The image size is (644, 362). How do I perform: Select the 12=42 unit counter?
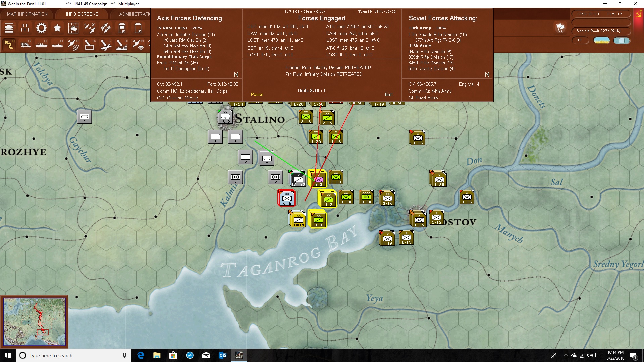[298, 179]
